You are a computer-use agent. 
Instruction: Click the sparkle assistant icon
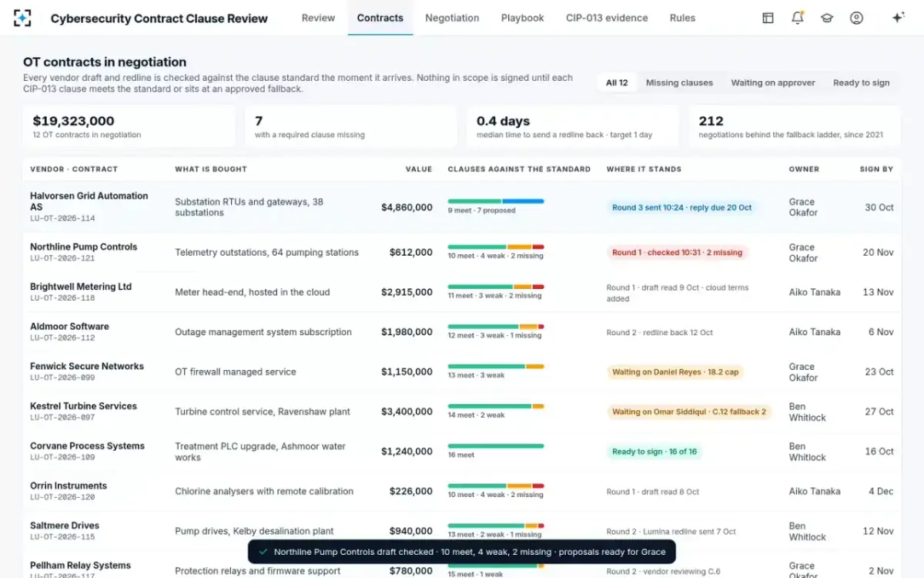click(x=898, y=18)
